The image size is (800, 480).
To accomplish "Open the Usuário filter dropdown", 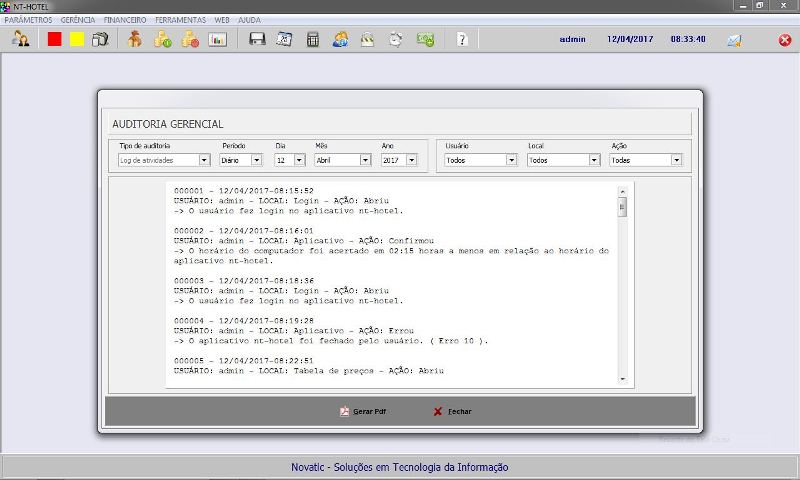I will tap(511, 159).
